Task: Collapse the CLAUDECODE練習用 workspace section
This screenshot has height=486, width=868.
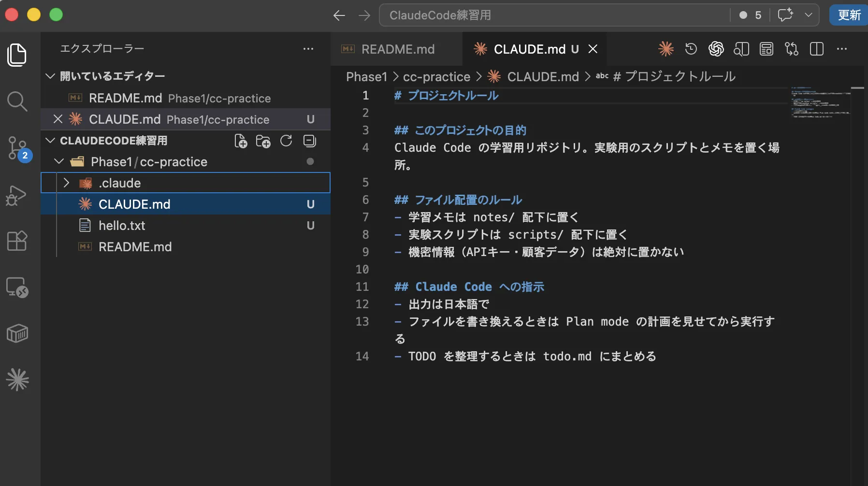Action: click(x=50, y=141)
